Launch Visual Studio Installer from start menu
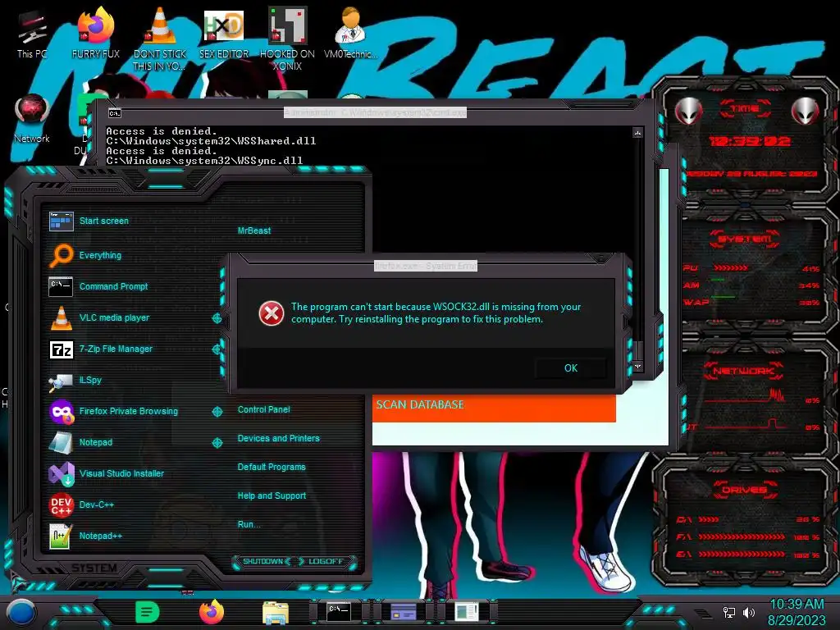The height and width of the screenshot is (630, 840). pyautogui.click(x=107, y=473)
